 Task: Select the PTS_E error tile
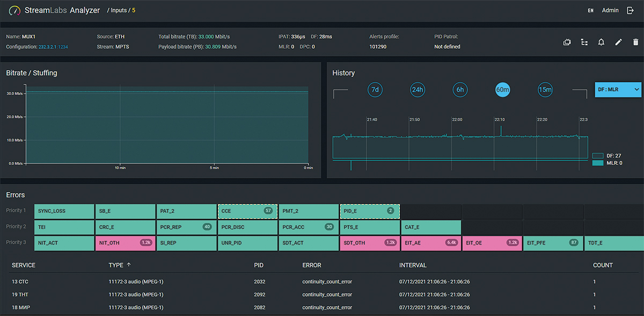pos(370,227)
